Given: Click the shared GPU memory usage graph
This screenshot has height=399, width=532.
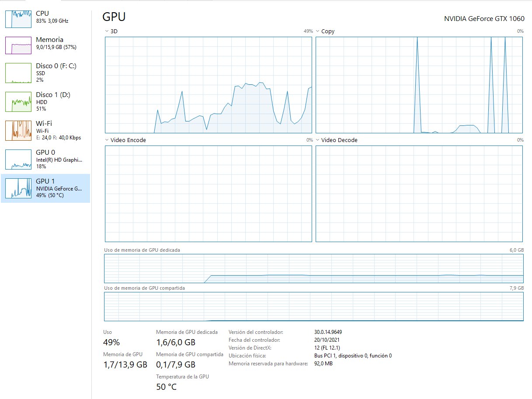Looking at the screenshot, I should (313, 307).
